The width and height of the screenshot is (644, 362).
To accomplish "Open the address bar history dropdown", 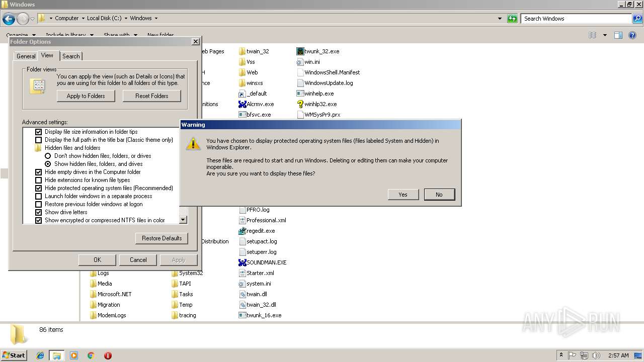I will (x=500, y=19).
